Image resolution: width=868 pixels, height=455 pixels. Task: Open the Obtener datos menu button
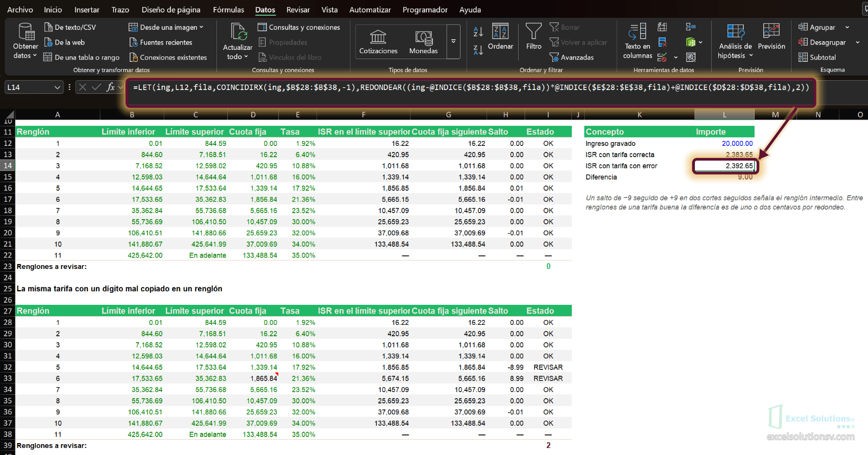pyautogui.click(x=25, y=41)
